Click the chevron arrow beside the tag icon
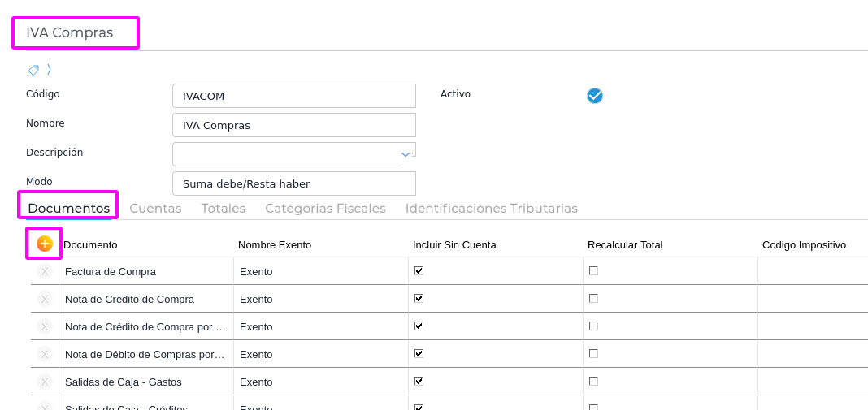Screen dimensions: 868x410 pyautogui.click(x=49, y=70)
